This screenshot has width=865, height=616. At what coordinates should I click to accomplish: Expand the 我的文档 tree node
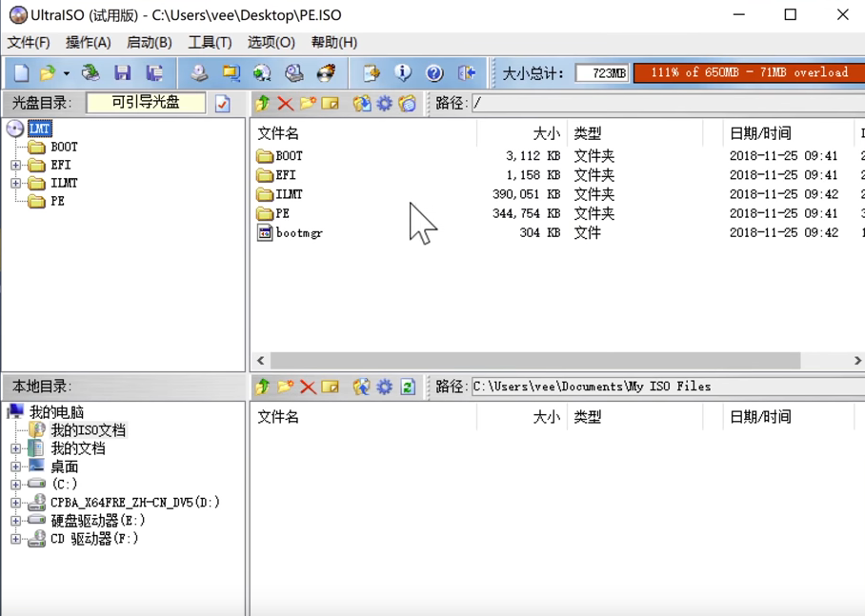15,448
